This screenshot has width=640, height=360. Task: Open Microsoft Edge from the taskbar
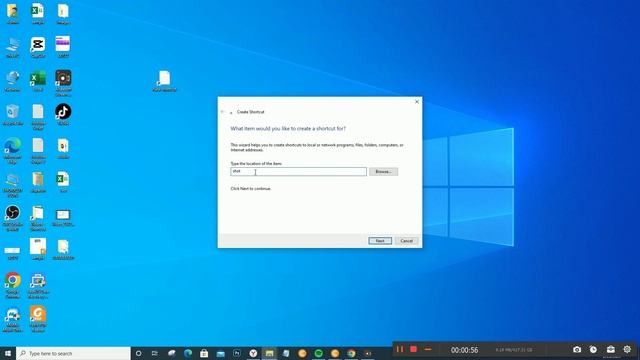188,353
